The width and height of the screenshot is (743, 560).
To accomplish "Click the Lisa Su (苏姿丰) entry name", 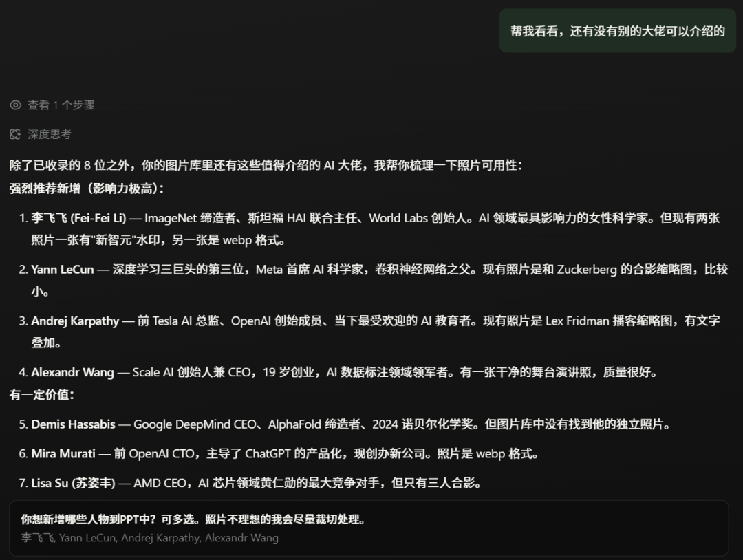I will [x=73, y=484].
